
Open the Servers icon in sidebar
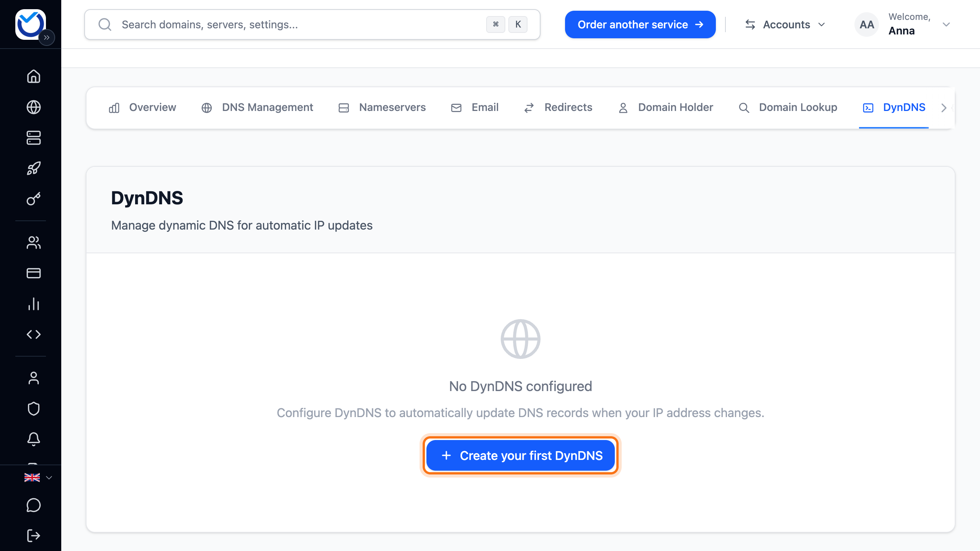coord(34,138)
